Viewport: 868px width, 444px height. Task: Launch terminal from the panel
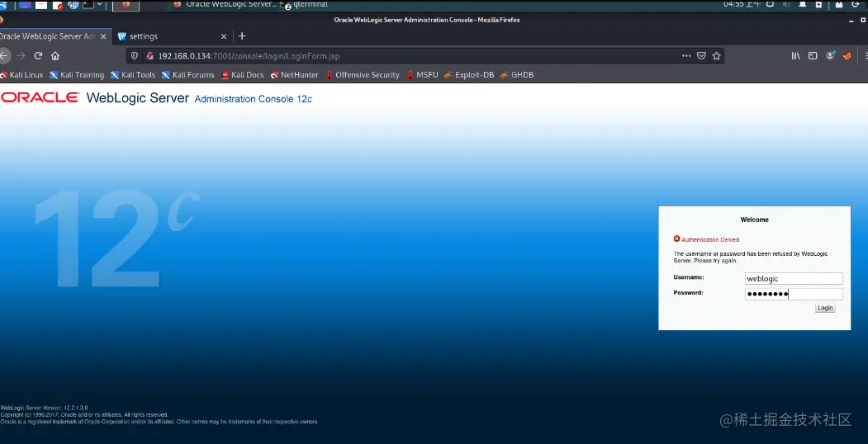[x=88, y=5]
